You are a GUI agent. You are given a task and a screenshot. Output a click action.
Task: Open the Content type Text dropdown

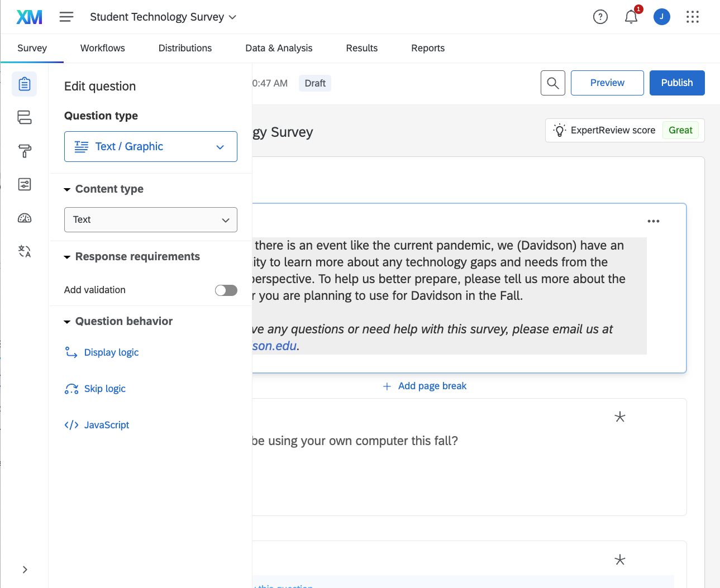pos(151,220)
